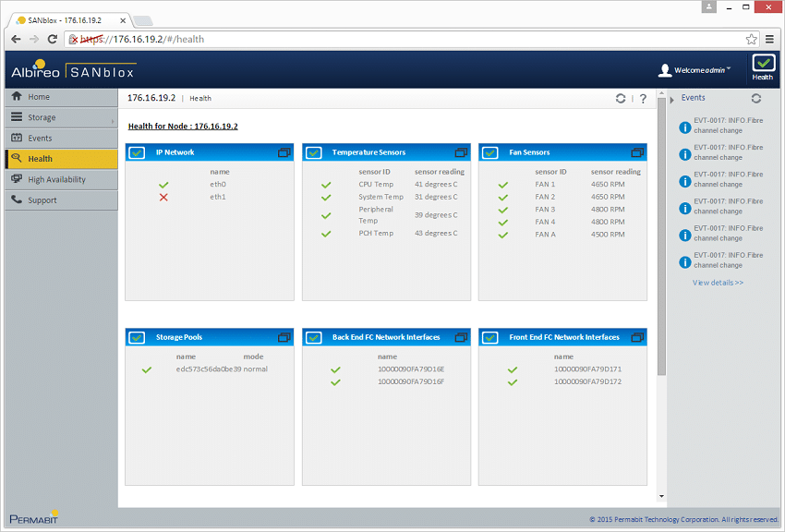This screenshot has height=532, width=785.
Task: Click the Front End FC status check icon
Action: [x=490, y=338]
